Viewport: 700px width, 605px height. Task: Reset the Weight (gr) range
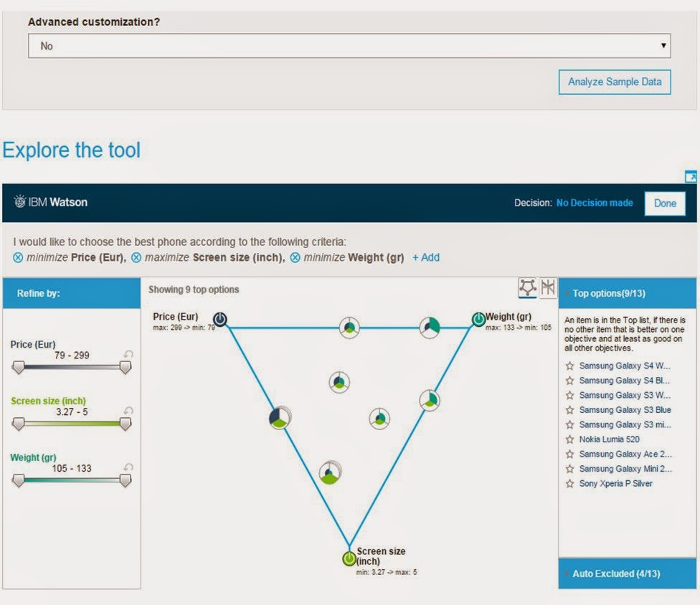(x=128, y=467)
